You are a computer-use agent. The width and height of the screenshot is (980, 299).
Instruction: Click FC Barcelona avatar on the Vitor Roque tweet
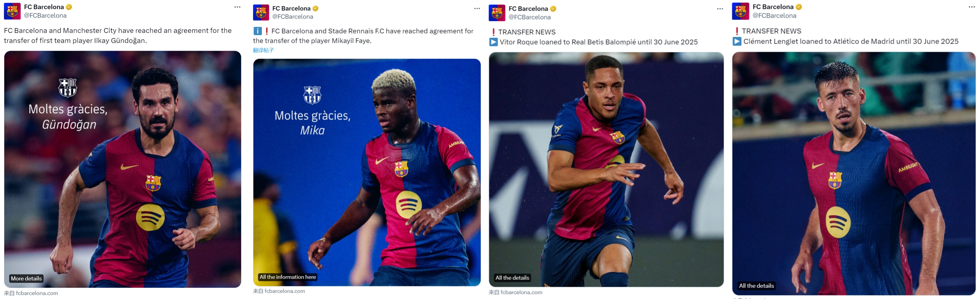point(497,13)
